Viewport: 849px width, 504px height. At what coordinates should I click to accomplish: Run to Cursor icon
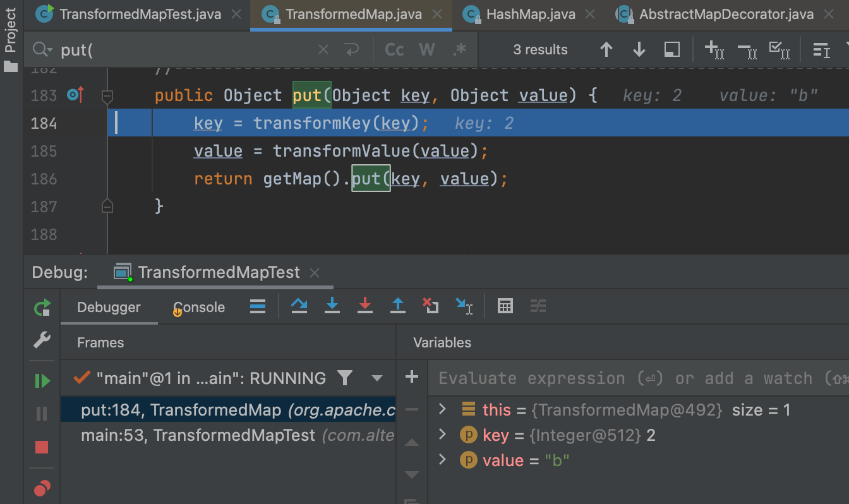pos(464,306)
